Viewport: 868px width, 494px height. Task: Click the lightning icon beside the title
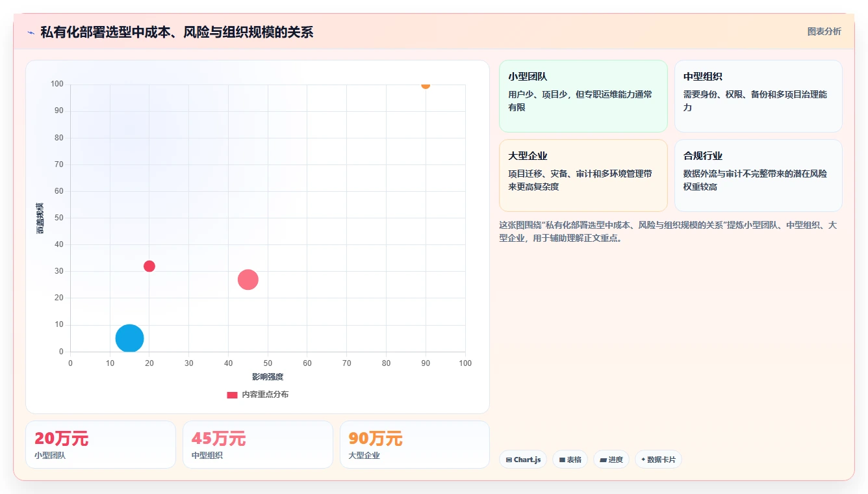pyautogui.click(x=31, y=32)
